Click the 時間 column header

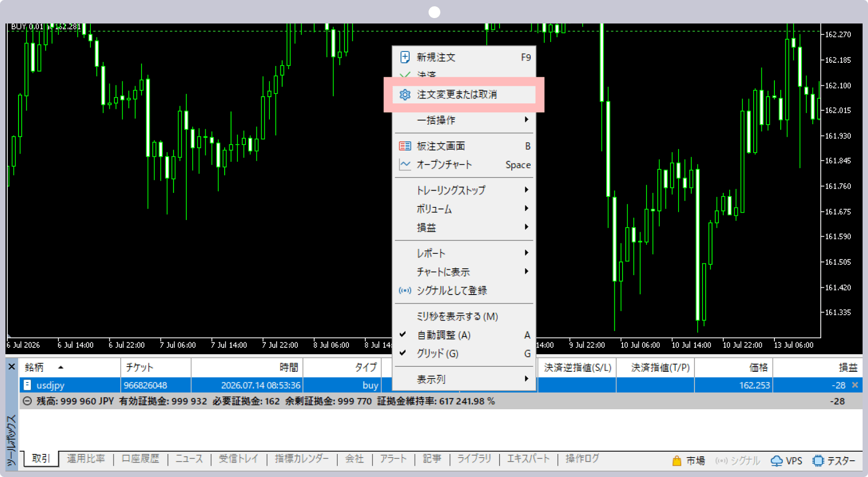coord(247,367)
